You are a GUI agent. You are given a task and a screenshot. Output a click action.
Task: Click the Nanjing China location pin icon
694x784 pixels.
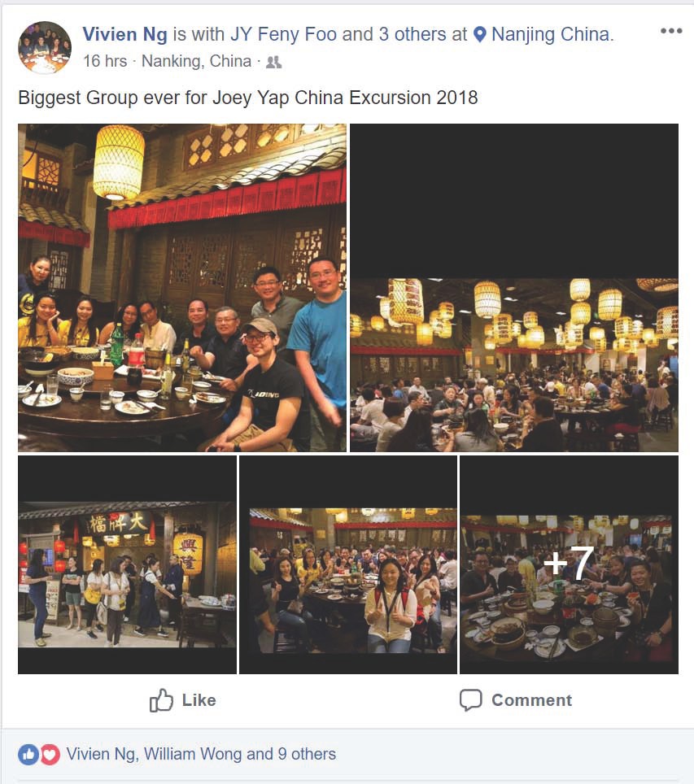(x=479, y=34)
